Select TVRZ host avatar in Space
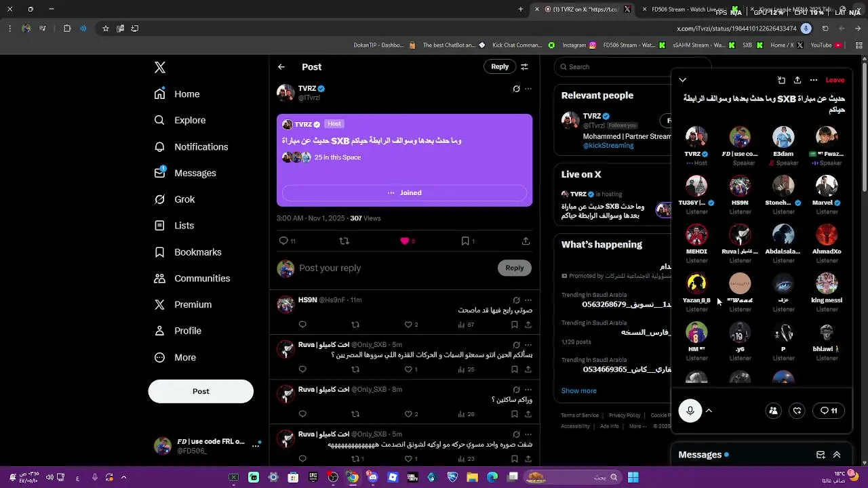The image size is (868, 488). pyautogui.click(x=696, y=137)
